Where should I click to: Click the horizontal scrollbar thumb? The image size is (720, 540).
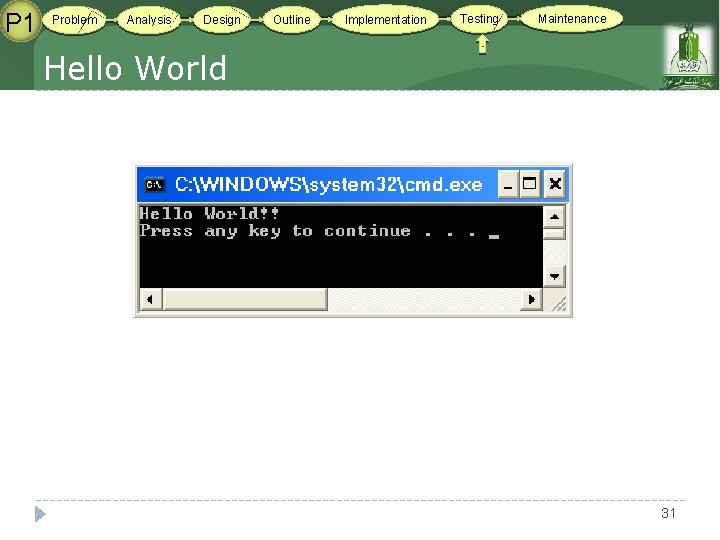(x=245, y=299)
